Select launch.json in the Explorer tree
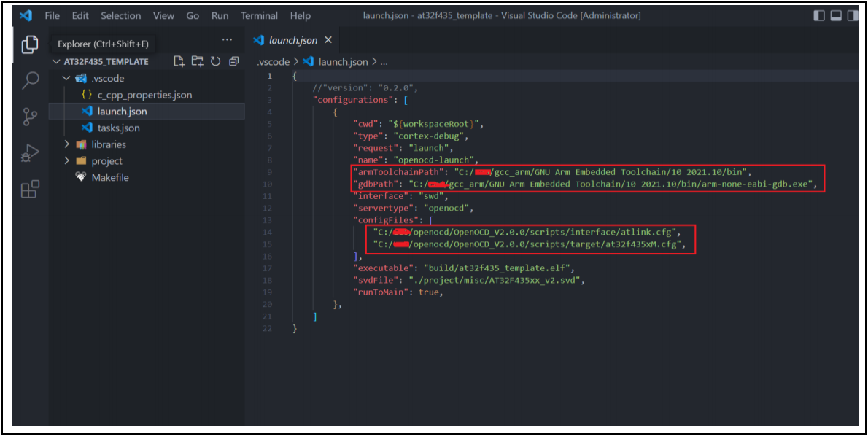 pos(147,112)
